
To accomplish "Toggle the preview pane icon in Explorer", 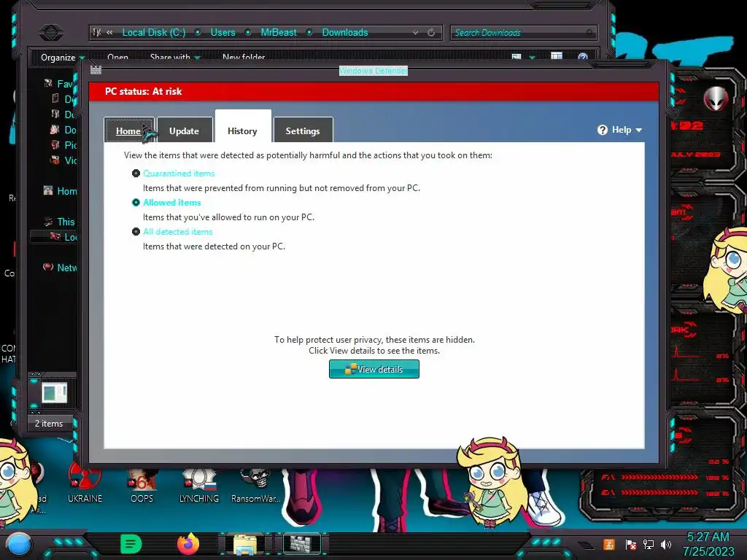I will [557, 57].
